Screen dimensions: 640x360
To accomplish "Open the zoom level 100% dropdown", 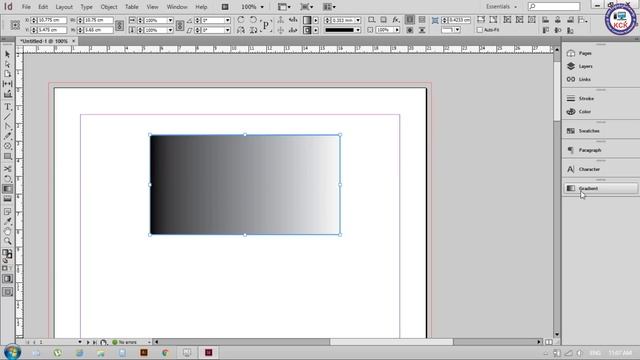I will click(x=262, y=7).
